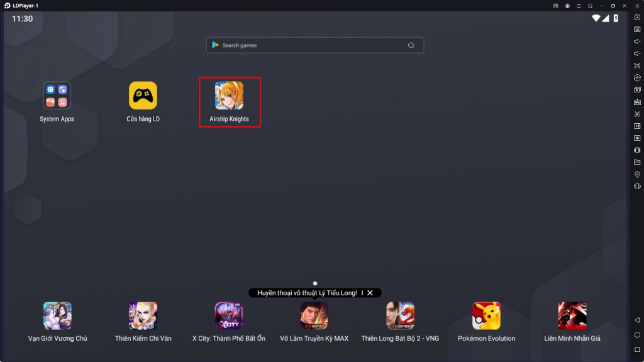Screen dimensions: 644x362
Task: Open the virtual location pin icon
Action: click(637, 175)
